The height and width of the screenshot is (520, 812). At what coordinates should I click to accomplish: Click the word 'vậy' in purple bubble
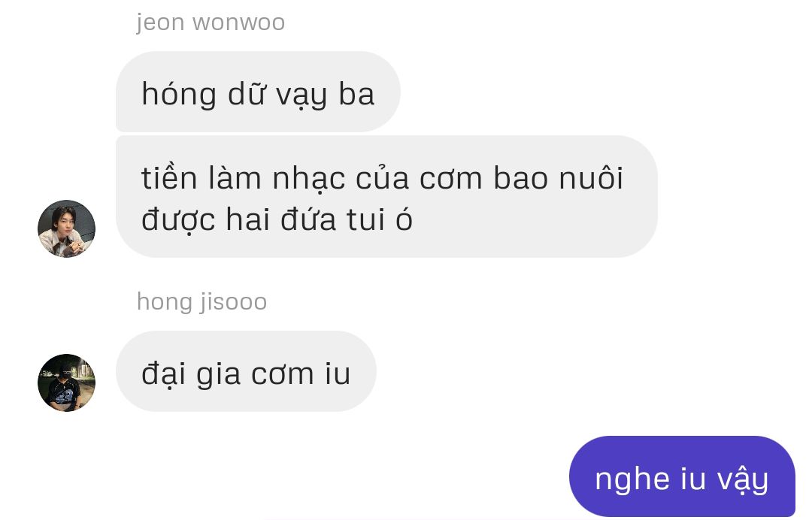743,479
